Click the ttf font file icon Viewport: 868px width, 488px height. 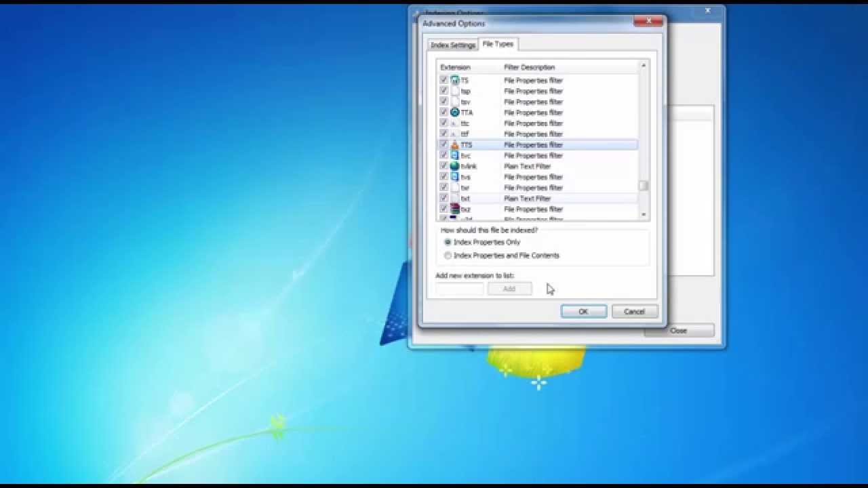pyautogui.click(x=454, y=134)
